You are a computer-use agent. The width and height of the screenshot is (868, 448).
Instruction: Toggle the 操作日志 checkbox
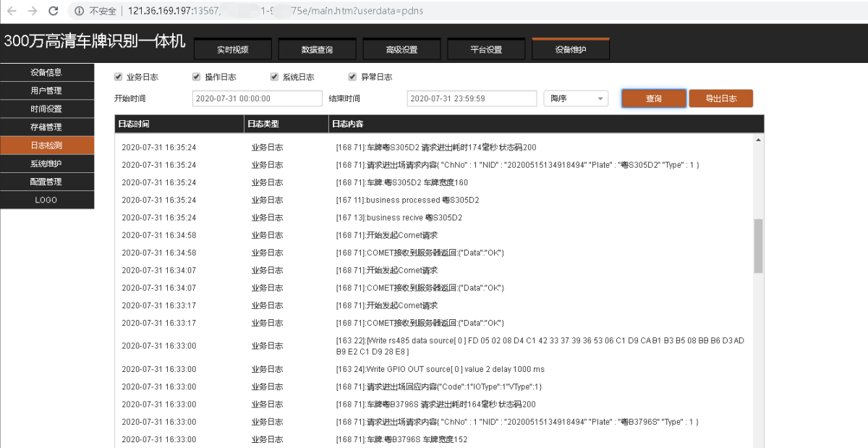[x=196, y=77]
